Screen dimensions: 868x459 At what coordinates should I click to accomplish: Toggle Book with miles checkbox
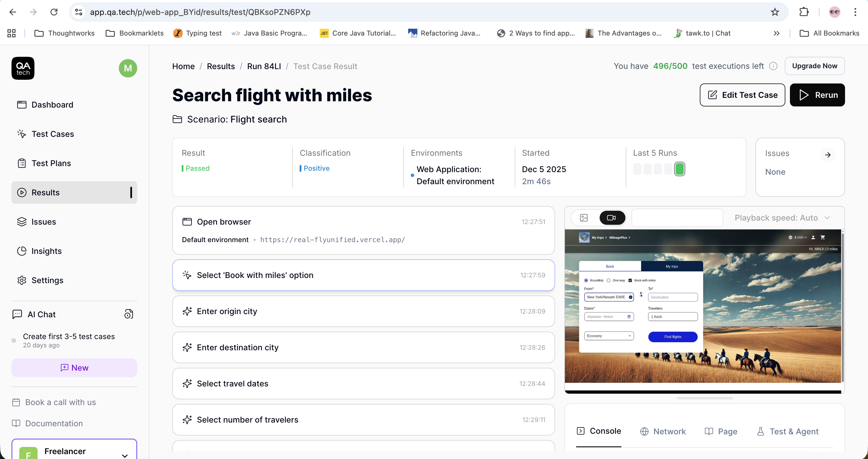coord(630,280)
